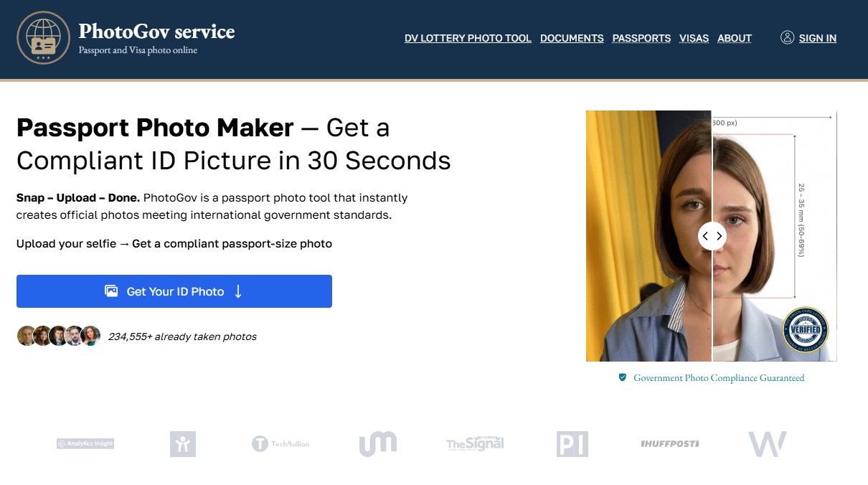The height and width of the screenshot is (485, 868).
Task: Click the user profile icon beside Sign In
Action: coord(787,38)
